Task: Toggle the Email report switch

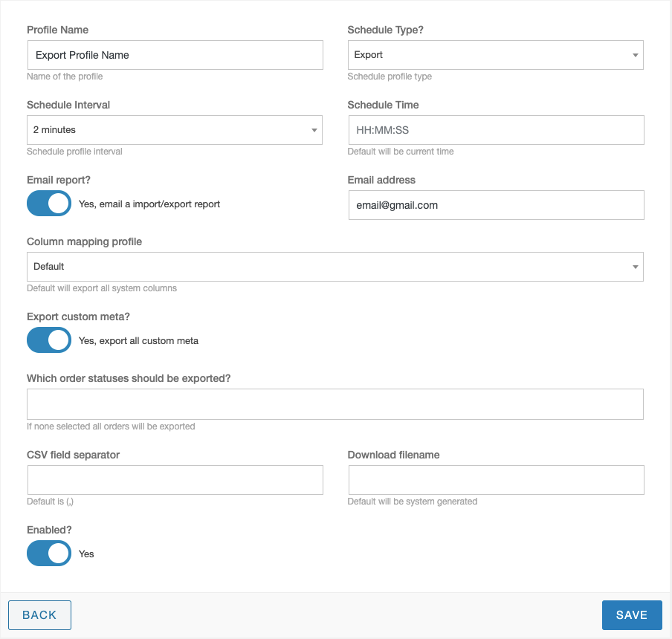Action: 49,204
